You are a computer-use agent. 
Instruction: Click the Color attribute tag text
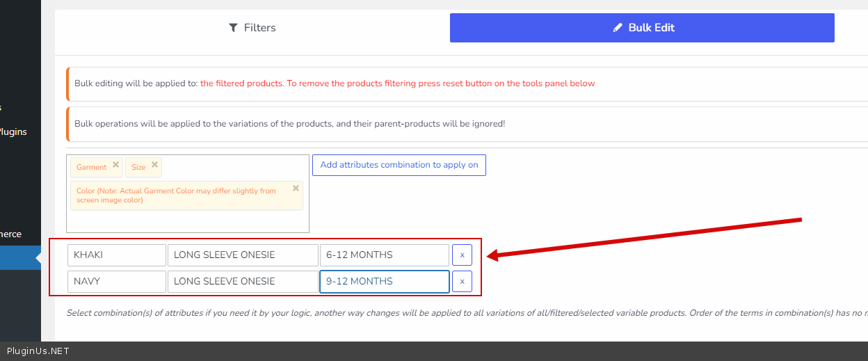pos(176,195)
